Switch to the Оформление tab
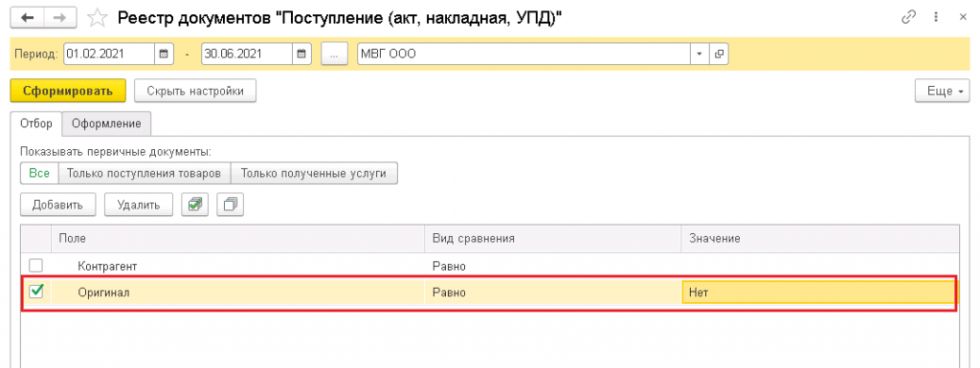The width and height of the screenshot is (980, 368). point(107,123)
